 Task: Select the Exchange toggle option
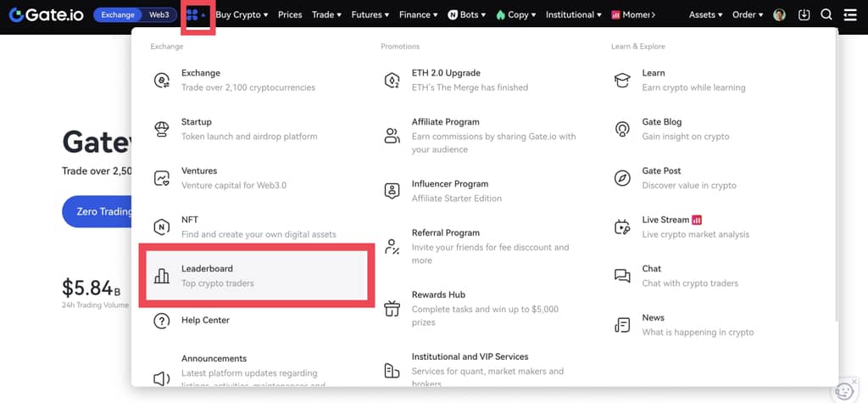(119, 14)
